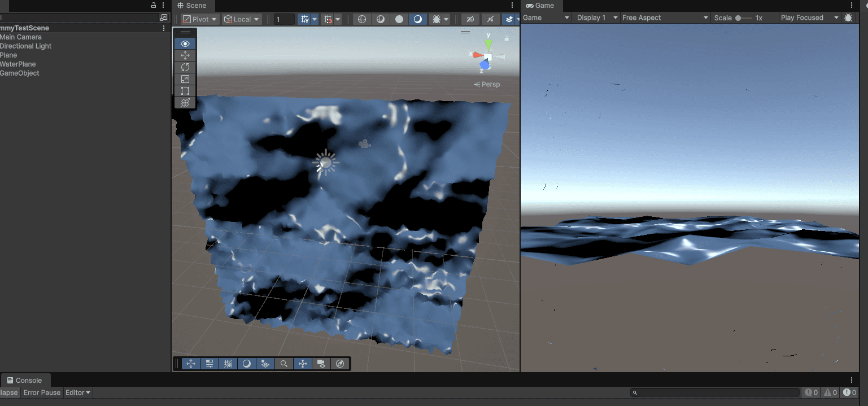Open the Local handle rotation dropdown
This screenshot has height=406, width=868.
click(x=242, y=19)
